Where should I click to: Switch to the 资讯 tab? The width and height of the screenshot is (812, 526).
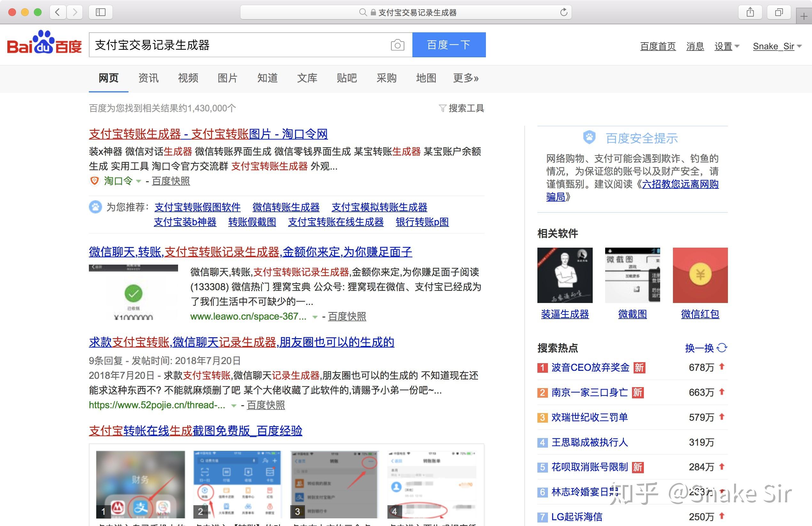(148, 78)
